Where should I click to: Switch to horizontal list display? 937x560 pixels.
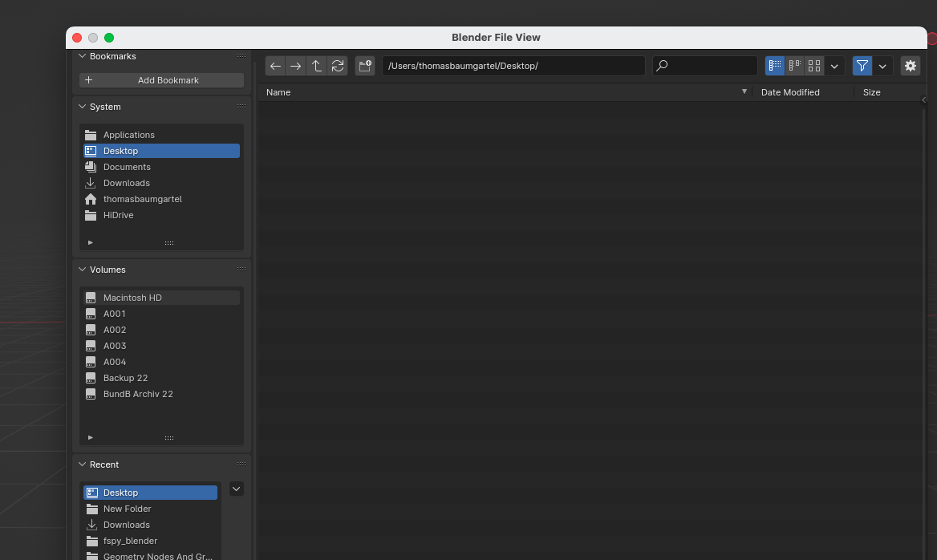click(794, 66)
